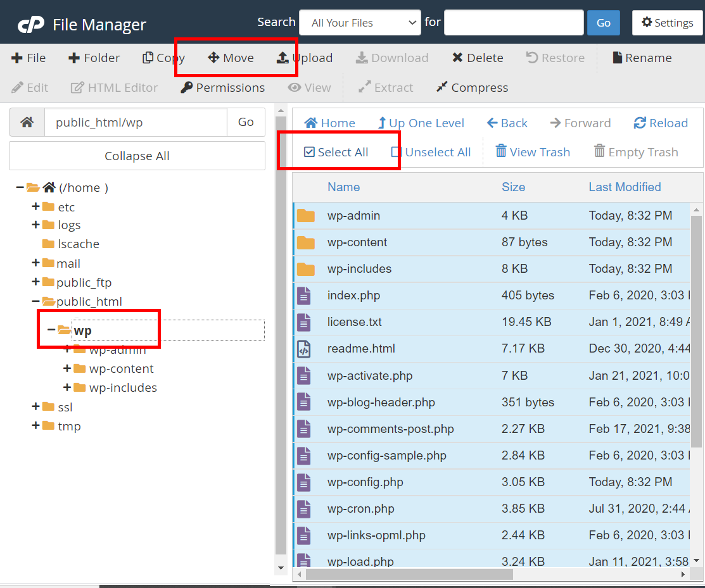This screenshot has height=588, width=705.
Task: Check the Select All checkbox
Action: (x=310, y=152)
